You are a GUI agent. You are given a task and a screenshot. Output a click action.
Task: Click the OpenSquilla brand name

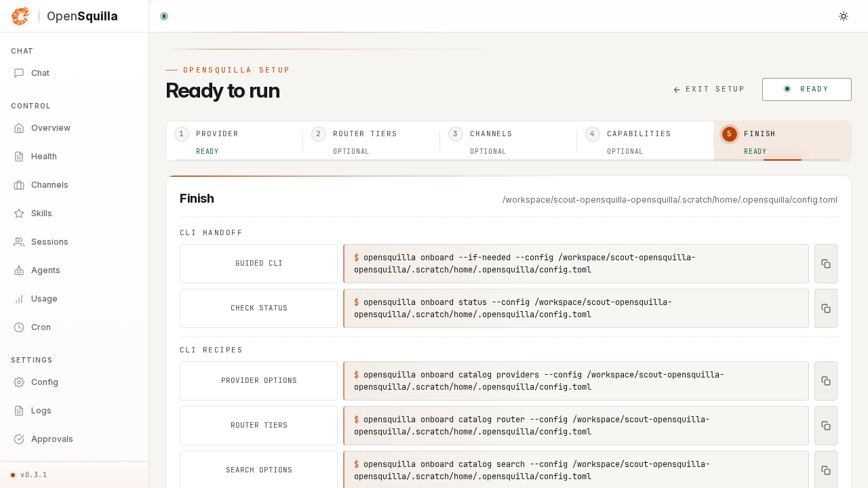(82, 16)
